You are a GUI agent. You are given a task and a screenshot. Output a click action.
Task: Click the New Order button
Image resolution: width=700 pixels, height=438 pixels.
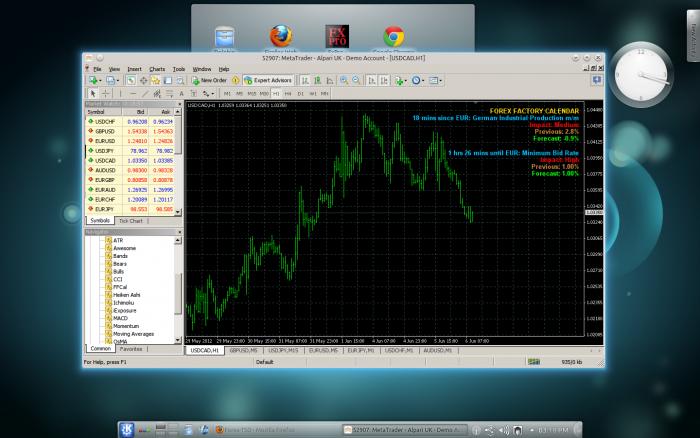tap(209, 80)
